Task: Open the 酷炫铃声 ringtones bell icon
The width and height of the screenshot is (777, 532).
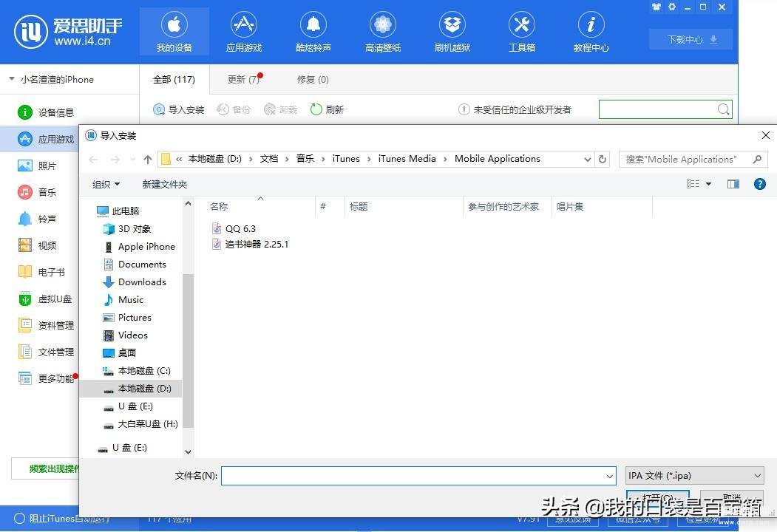Action: tap(313, 32)
